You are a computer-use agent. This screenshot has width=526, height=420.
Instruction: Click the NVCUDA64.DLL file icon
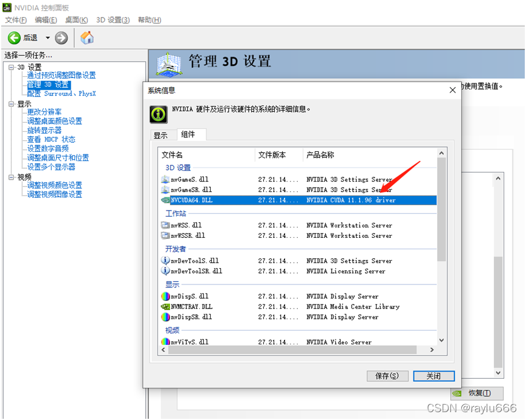tap(165, 200)
